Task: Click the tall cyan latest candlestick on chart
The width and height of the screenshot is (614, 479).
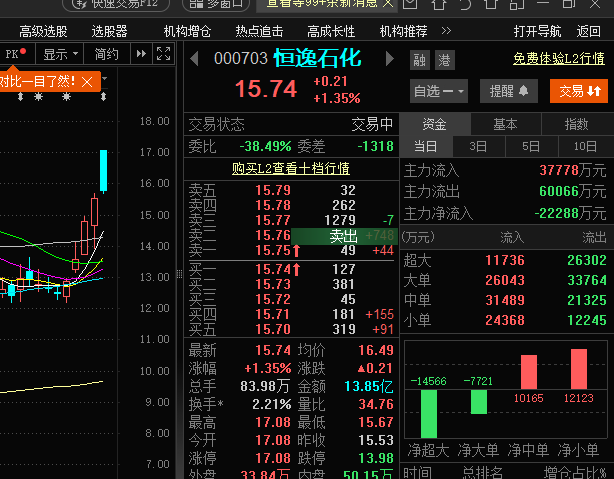Action: tap(103, 171)
